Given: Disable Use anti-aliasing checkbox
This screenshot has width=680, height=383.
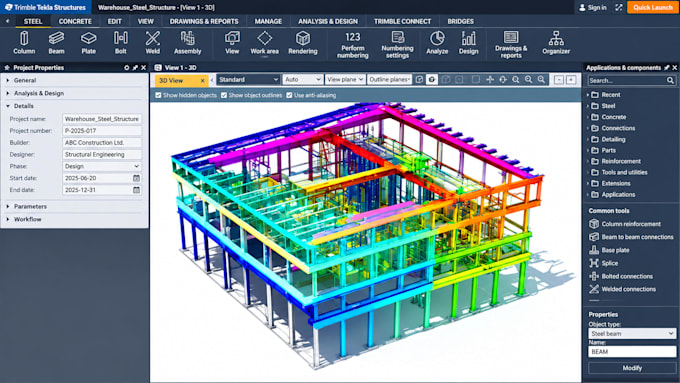Looking at the screenshot, I should point(289,95).
